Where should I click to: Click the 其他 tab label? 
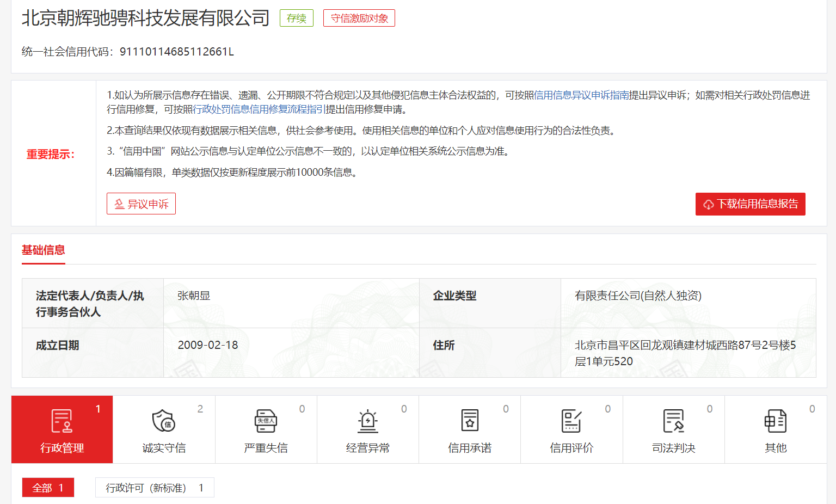(x=776, y=448)
